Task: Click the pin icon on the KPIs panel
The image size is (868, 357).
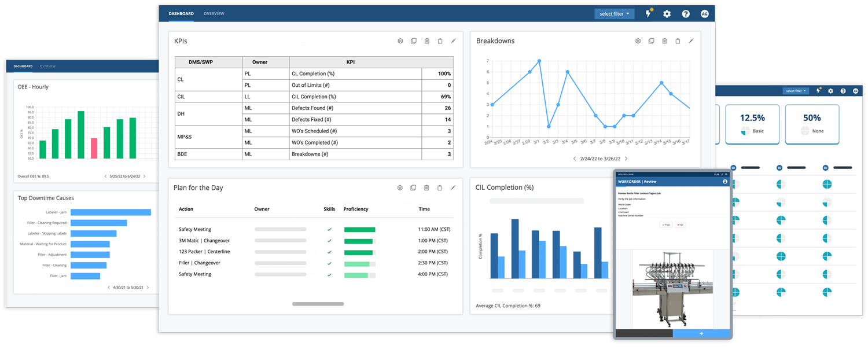Action: click(453, 41)
